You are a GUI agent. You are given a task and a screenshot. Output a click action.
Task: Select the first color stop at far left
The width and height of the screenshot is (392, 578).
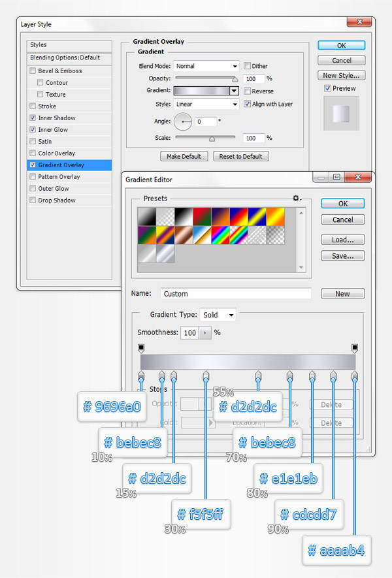coord(141,376)
